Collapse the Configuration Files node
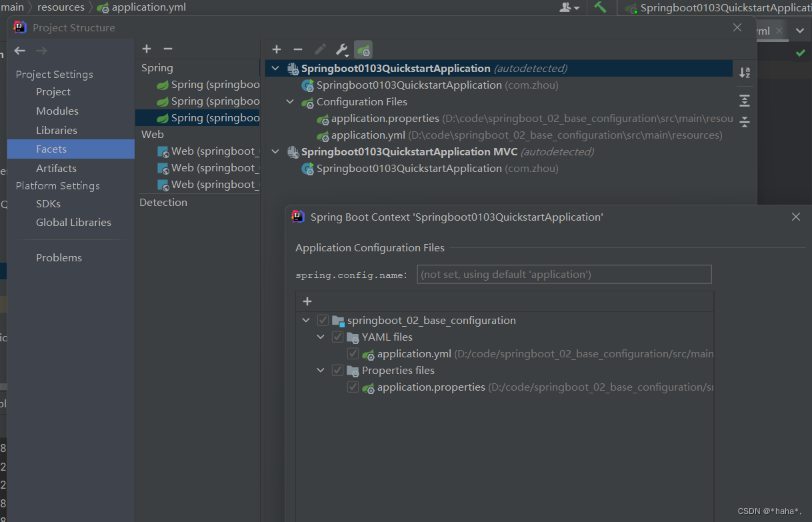The image size is (812, 522). point(290,102)
